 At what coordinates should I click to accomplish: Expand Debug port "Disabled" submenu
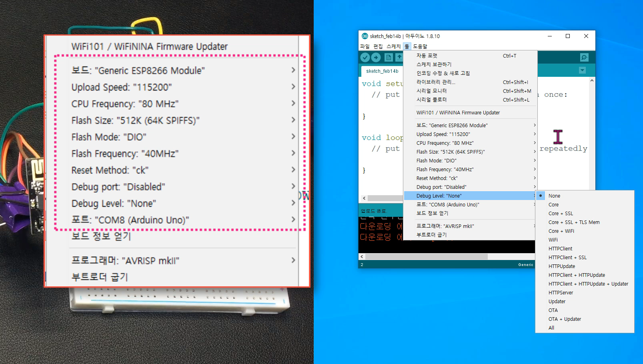tap(470, 187)
